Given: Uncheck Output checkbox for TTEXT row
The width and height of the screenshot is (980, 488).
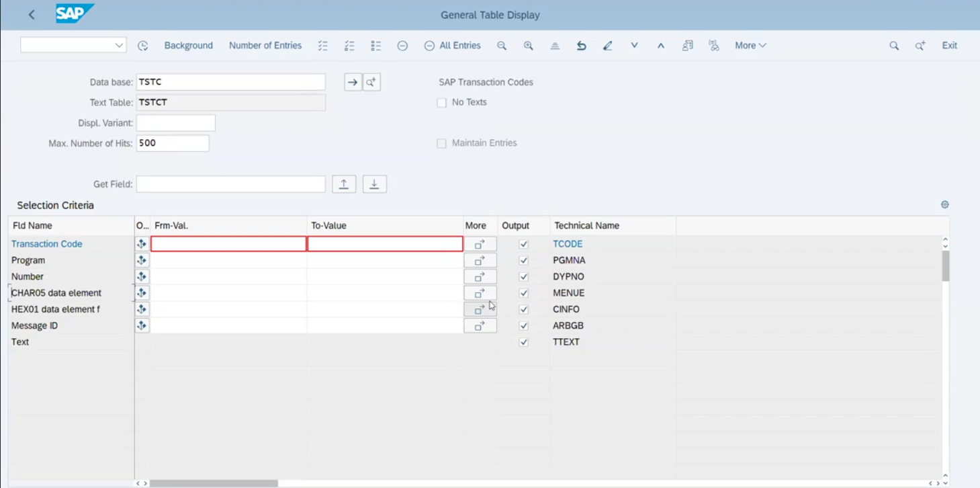Looking at the screenshot, I should point(524,342).
